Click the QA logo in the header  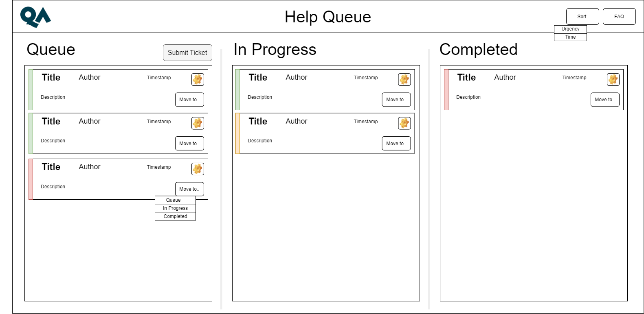click(x=35, y=17)
